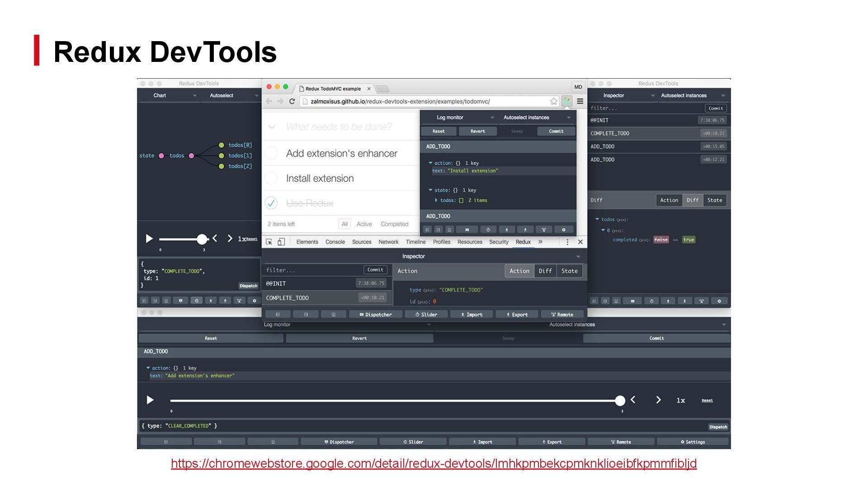Click the Dispatcher button in DevTools panel
868x488 pixels.
376,314
